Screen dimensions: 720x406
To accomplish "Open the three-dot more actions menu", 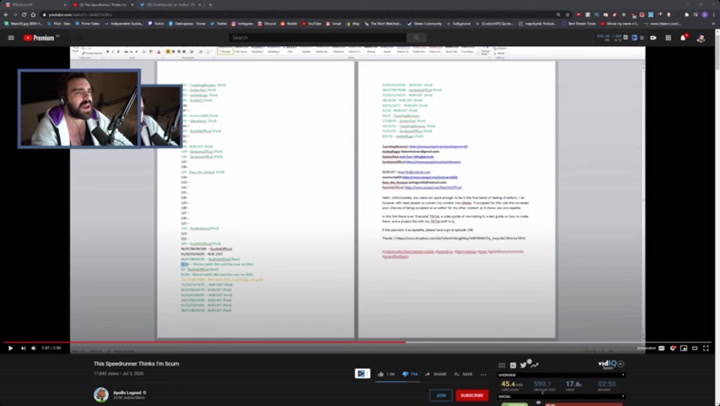I will click(483, 374).
